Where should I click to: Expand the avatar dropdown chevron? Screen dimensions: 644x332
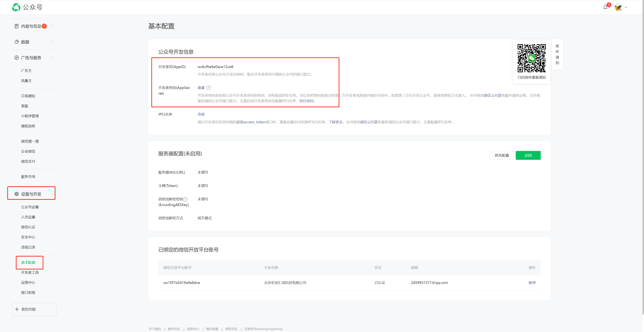tap(626, 8)
